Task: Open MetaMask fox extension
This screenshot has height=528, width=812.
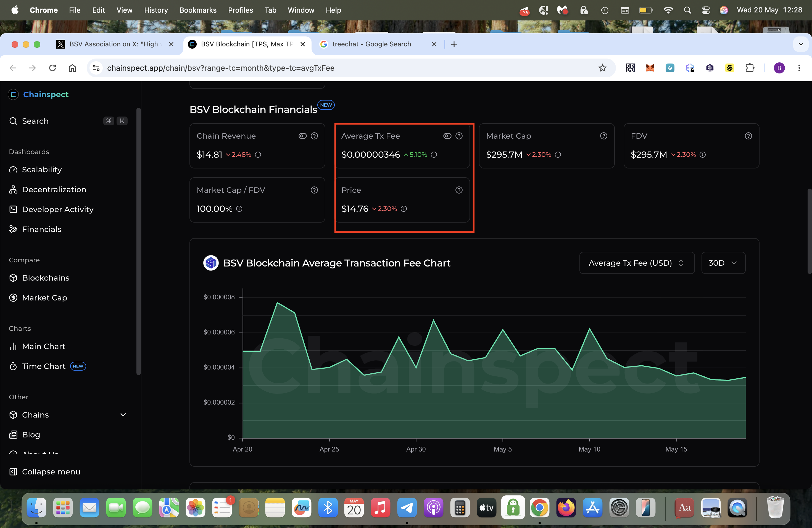Action: [x=650, y=68]
